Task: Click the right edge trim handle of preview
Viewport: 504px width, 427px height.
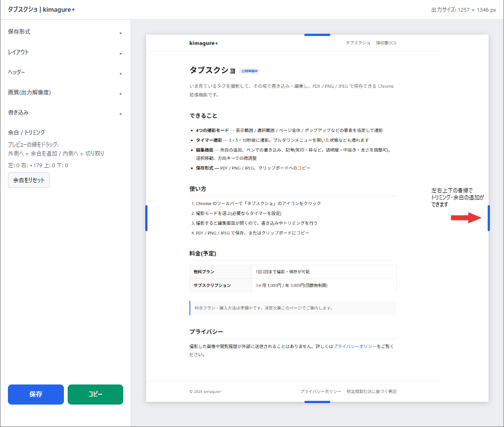Action: [x=489, y=218]
